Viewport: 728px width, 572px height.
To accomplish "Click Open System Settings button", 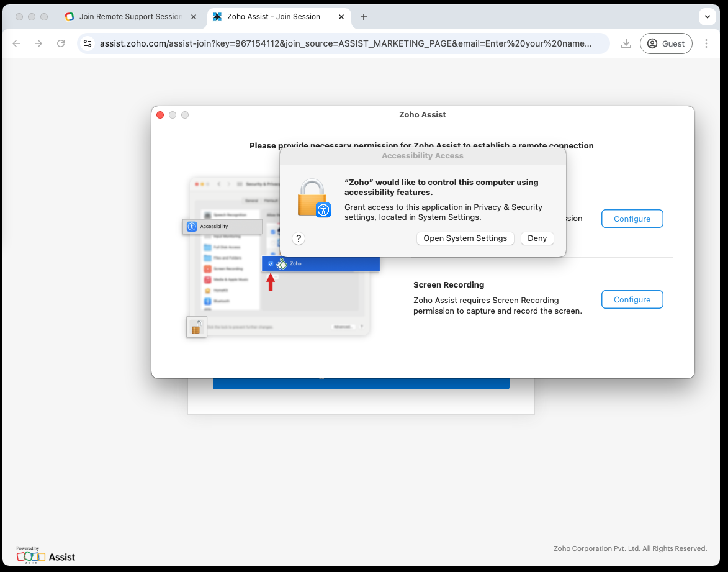I will tap(465, 238).
